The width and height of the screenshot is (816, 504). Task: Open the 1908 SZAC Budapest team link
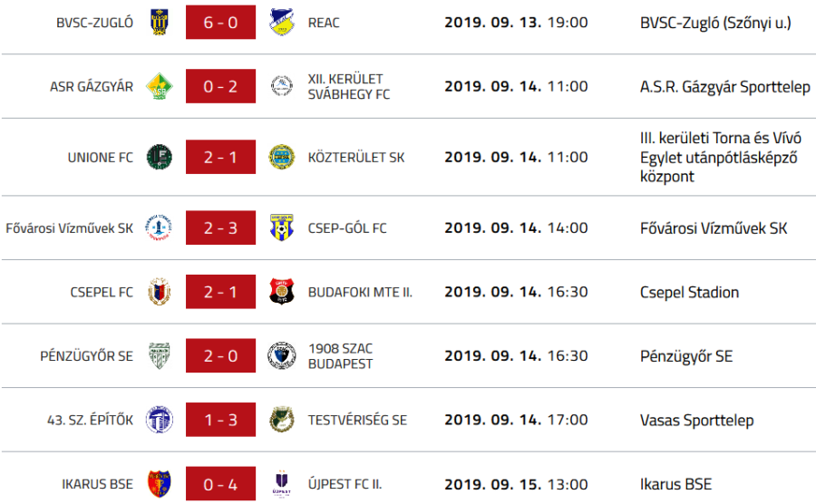click(x=340, y=356)
